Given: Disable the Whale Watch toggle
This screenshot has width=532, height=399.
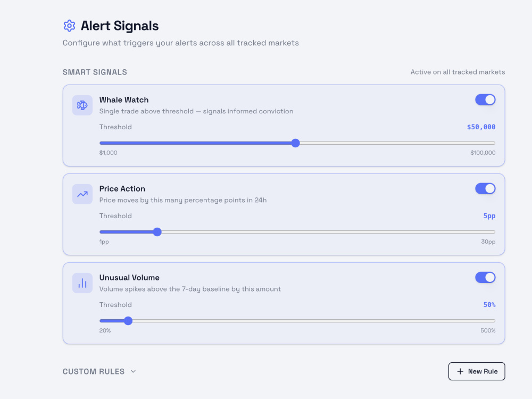Looking at the screenshot, I should click(485, 100).
